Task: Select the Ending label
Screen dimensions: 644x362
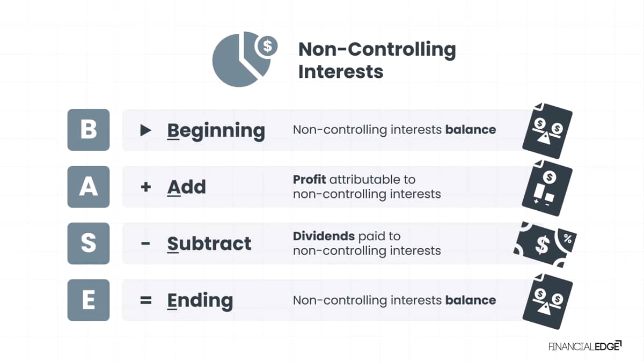Action: click(200, 301)
